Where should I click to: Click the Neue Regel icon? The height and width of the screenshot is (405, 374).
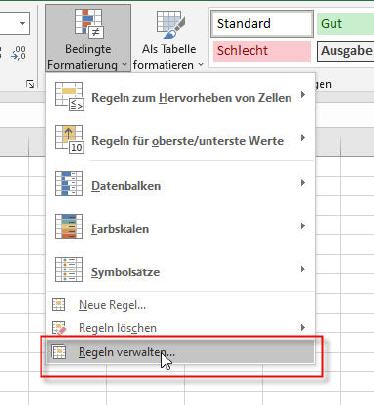pos(59,305)
